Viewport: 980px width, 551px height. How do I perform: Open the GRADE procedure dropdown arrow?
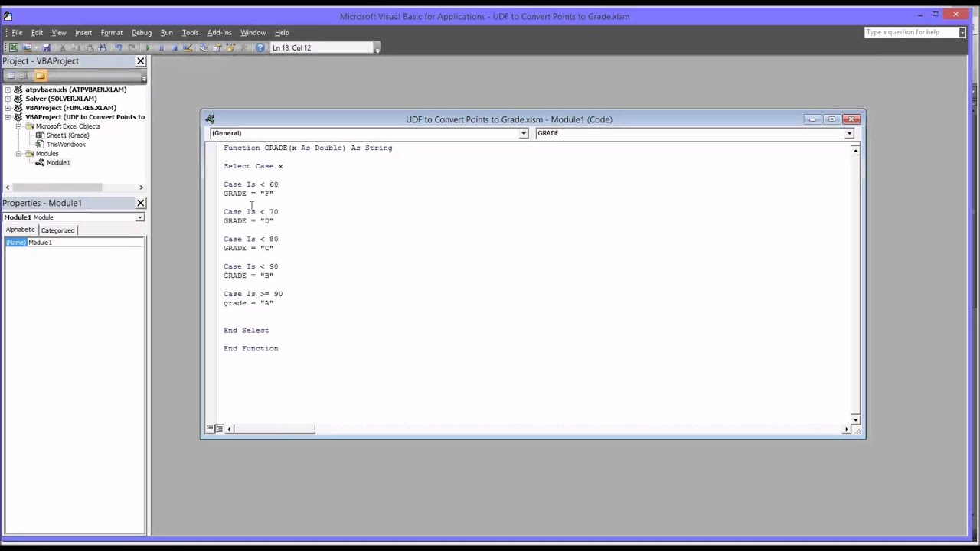pyautogui.click(x=849, y=133)
